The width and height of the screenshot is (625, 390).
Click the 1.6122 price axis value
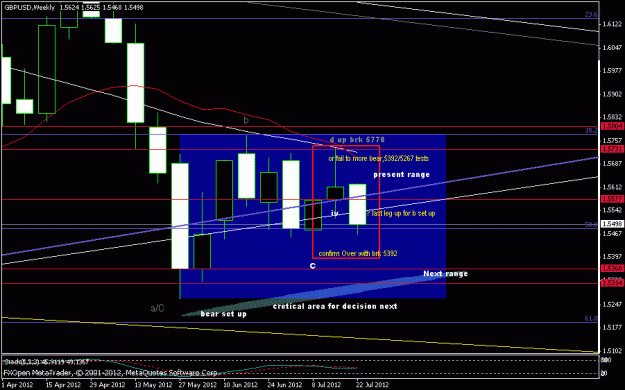[613, 24]
